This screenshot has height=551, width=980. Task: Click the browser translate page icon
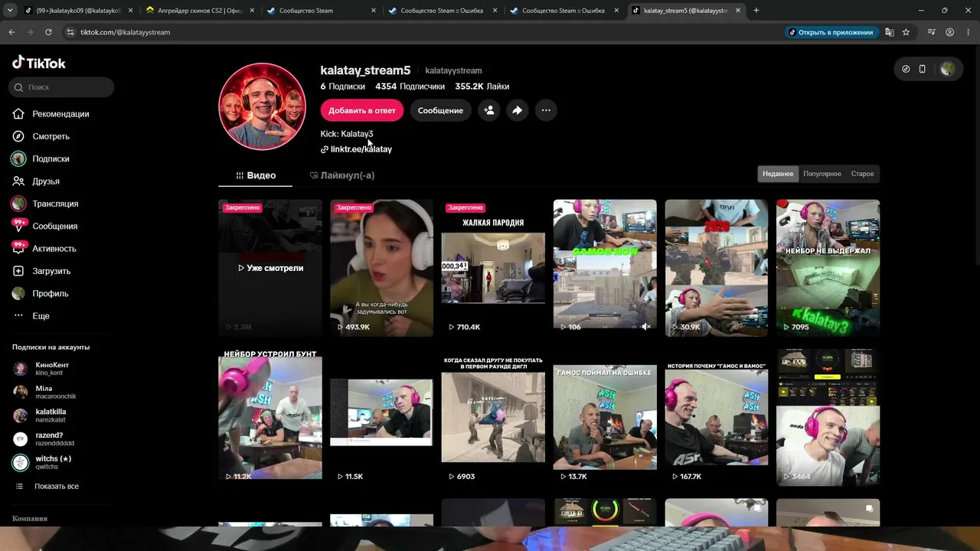(889, 32)
